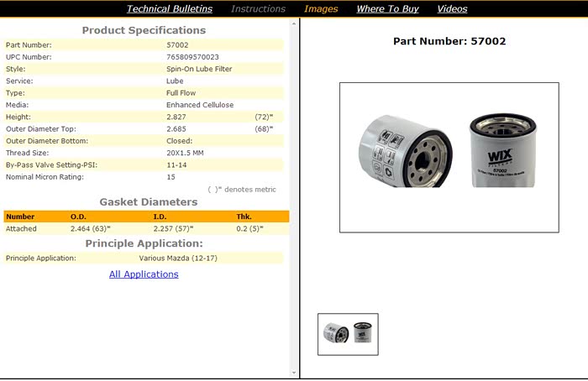Click the I.D. column header

tap(160, 217)
